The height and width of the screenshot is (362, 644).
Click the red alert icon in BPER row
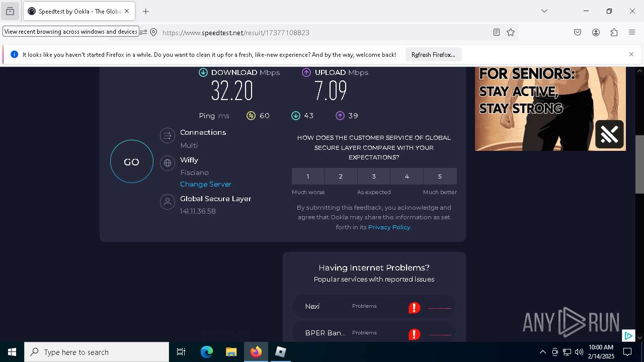pos(414,334)
